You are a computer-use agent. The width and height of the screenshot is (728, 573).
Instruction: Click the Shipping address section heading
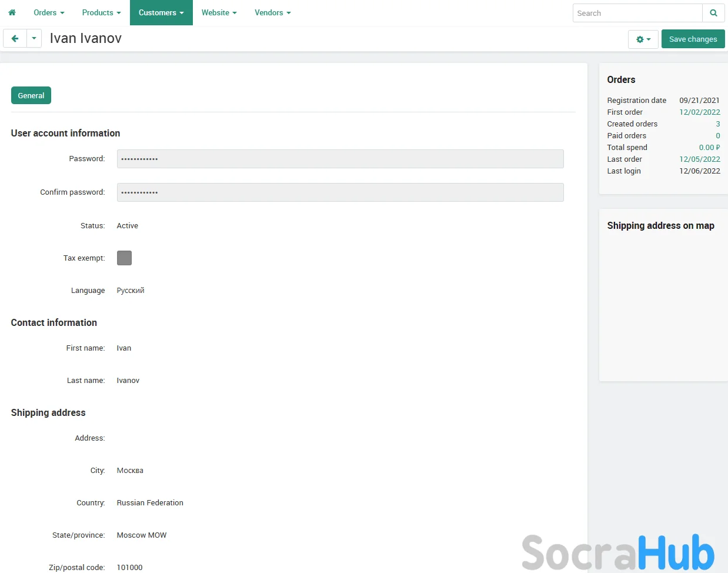tap(48, 412)
